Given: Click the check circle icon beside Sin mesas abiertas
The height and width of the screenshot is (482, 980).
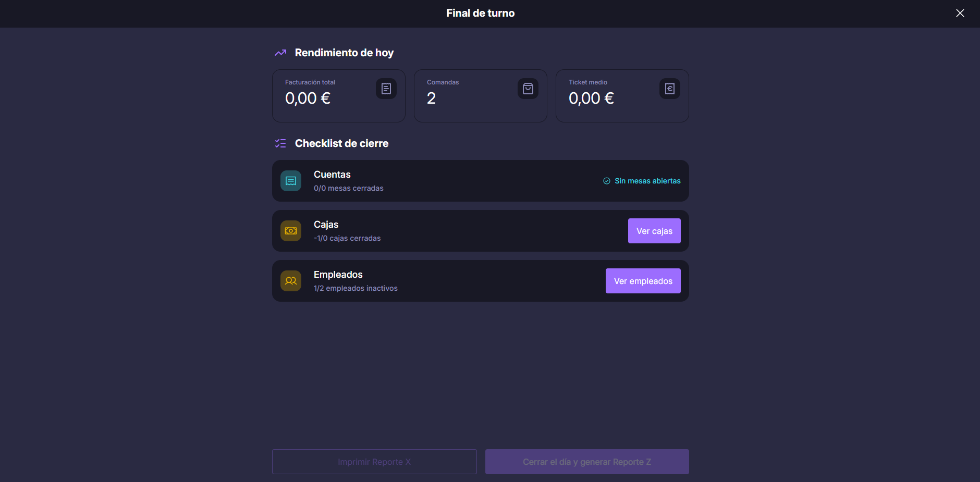Looking at the screenshot, I should coord(607,181).
